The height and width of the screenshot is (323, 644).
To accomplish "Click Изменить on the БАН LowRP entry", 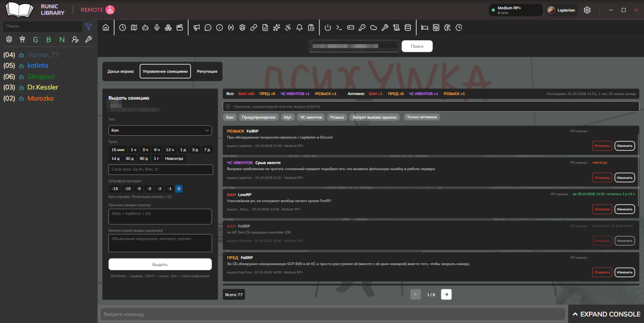I will [625, 209].
